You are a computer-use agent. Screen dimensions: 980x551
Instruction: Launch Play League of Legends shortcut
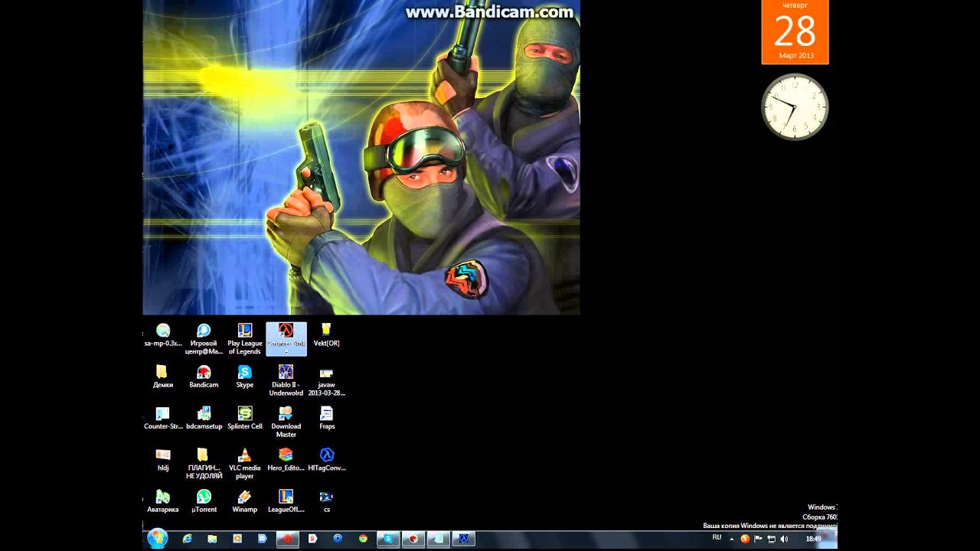(x=245, y=339)
